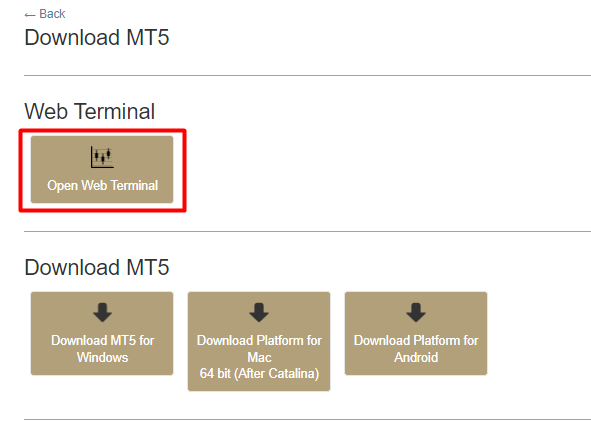Click the word Windows on the first download tile

click(102, 357)
